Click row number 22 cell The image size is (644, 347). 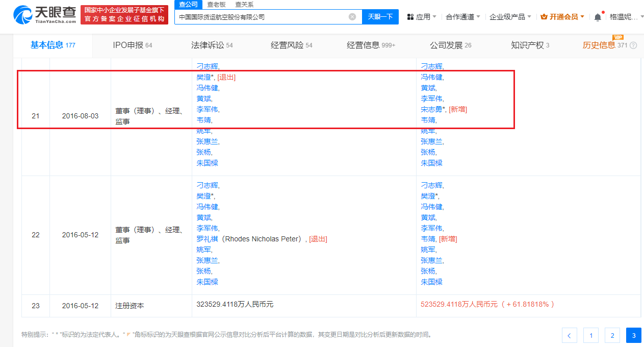(36, 235)
